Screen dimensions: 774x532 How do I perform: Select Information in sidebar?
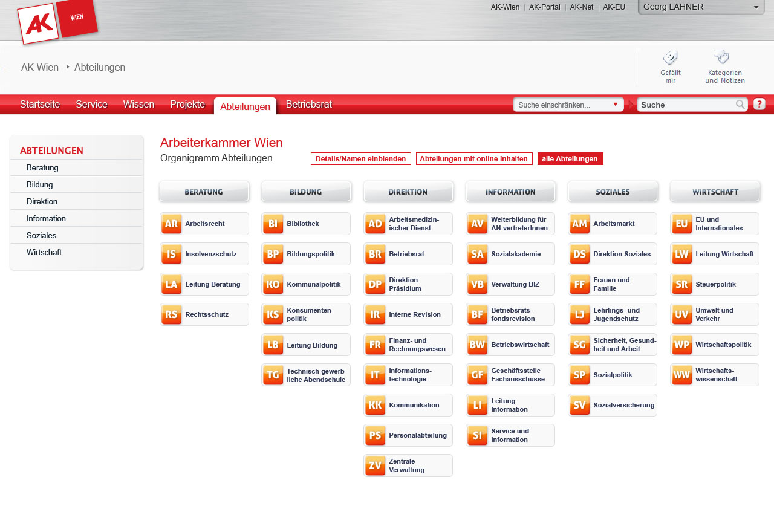[x=76, y=218]
